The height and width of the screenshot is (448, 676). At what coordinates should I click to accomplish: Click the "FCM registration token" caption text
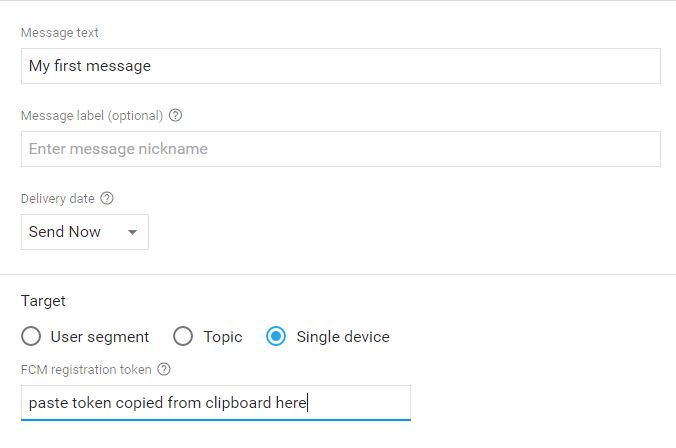(86, 369)
